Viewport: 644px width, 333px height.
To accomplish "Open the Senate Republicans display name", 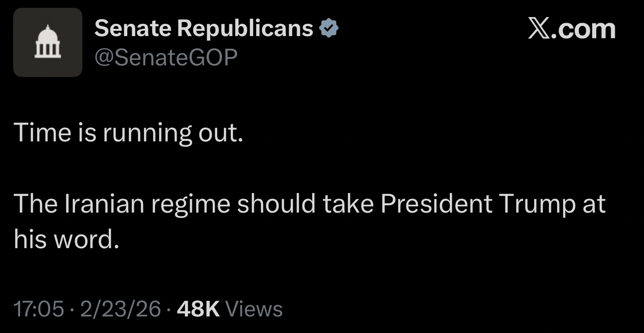I will pos(203,29).
